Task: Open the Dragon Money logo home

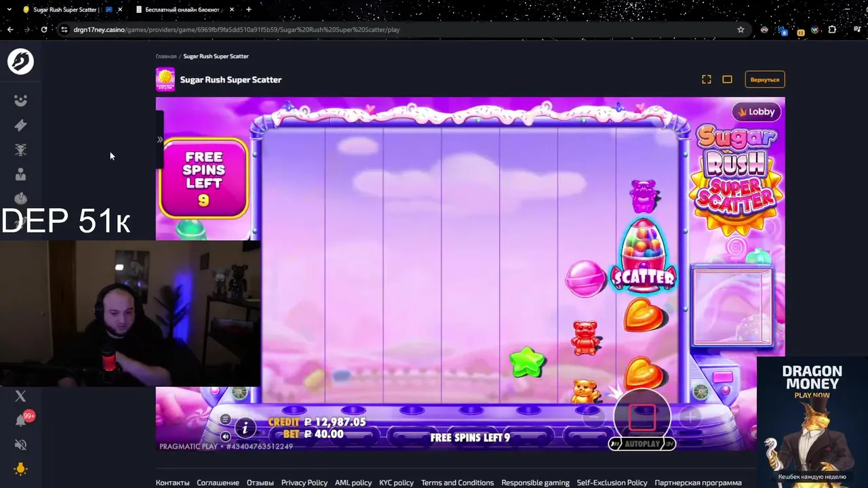Action: (x=20, y=62)
